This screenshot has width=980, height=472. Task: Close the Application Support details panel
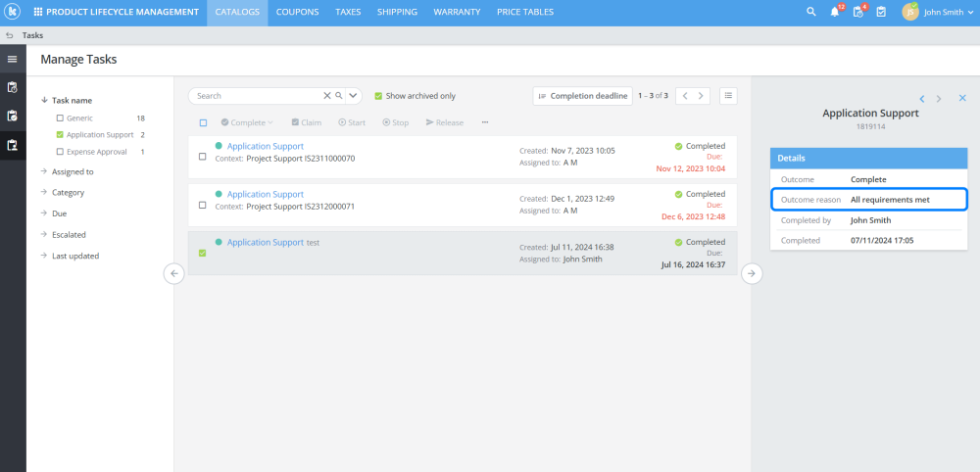(x=962, y=98)
